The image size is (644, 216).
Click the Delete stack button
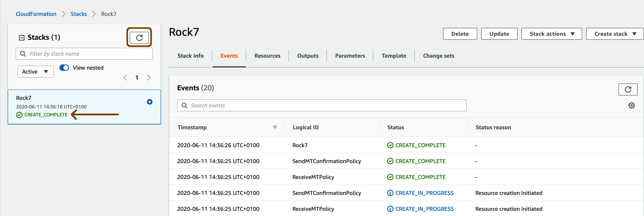tap(460, 34)
